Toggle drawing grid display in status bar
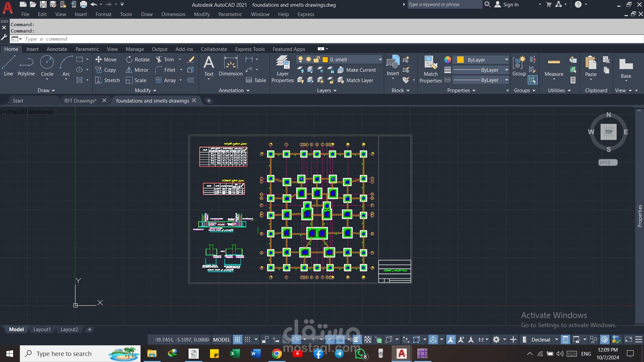644x362 pixels. [x=237, y=340]
